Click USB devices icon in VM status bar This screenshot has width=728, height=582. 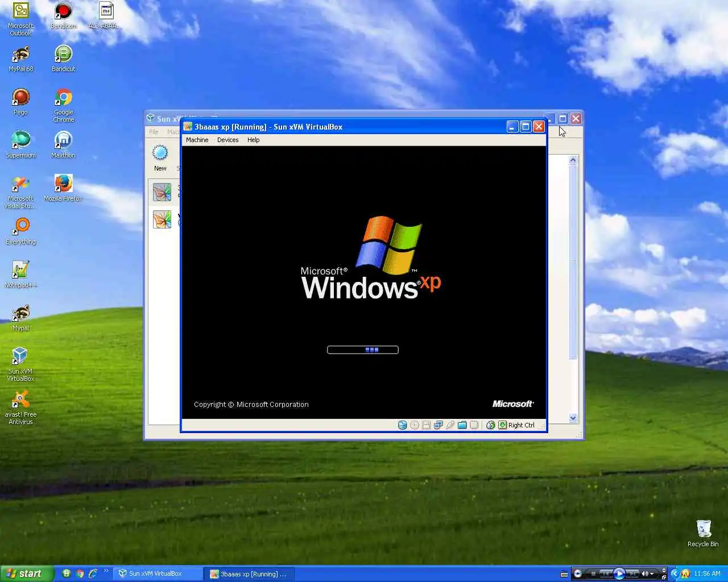450,425
